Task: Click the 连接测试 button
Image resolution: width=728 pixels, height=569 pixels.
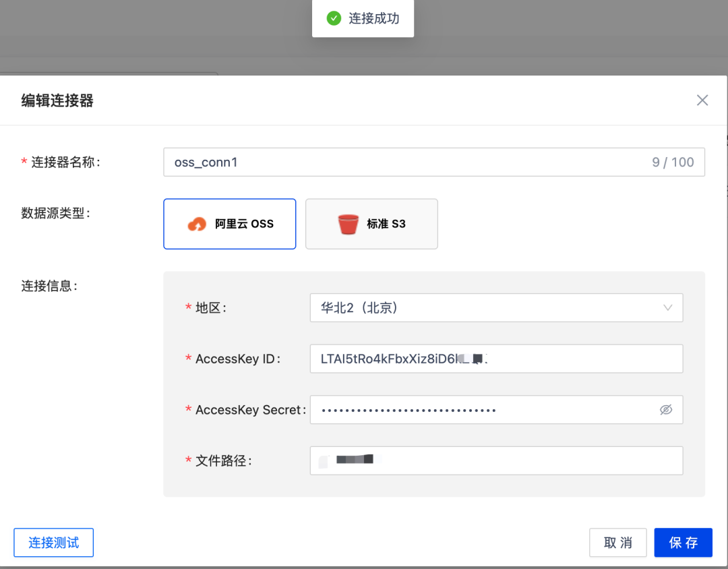Action: [53, 543]
